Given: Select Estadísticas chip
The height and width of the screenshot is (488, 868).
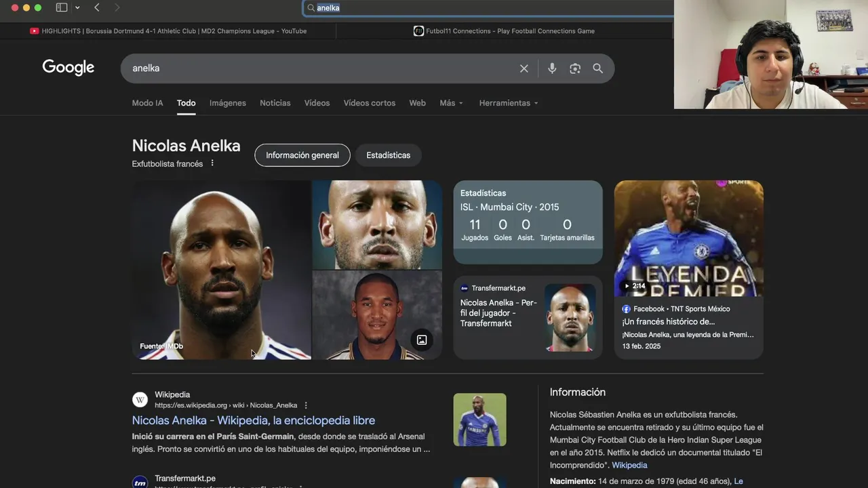Looking at the screenshot, I should pyautogui.click(x=389, y=155).
